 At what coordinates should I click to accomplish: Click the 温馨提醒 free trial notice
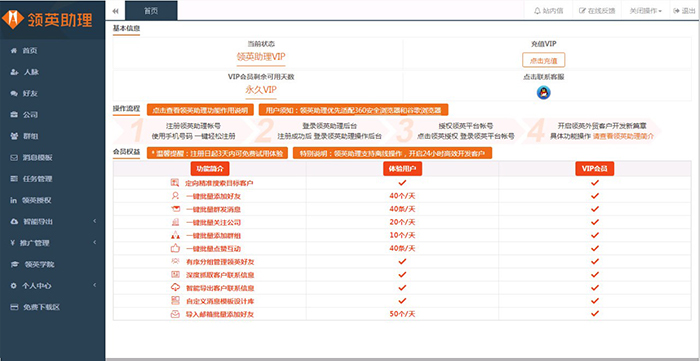tap(217, 153)
